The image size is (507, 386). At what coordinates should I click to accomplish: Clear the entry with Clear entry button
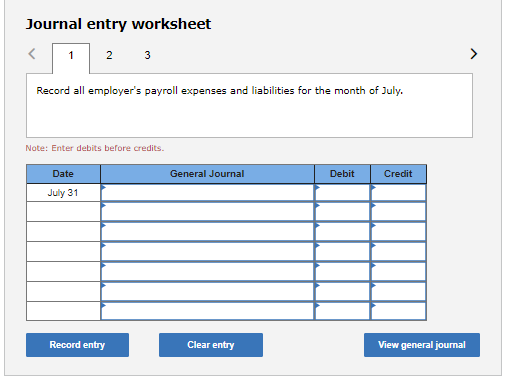(211, 345)
